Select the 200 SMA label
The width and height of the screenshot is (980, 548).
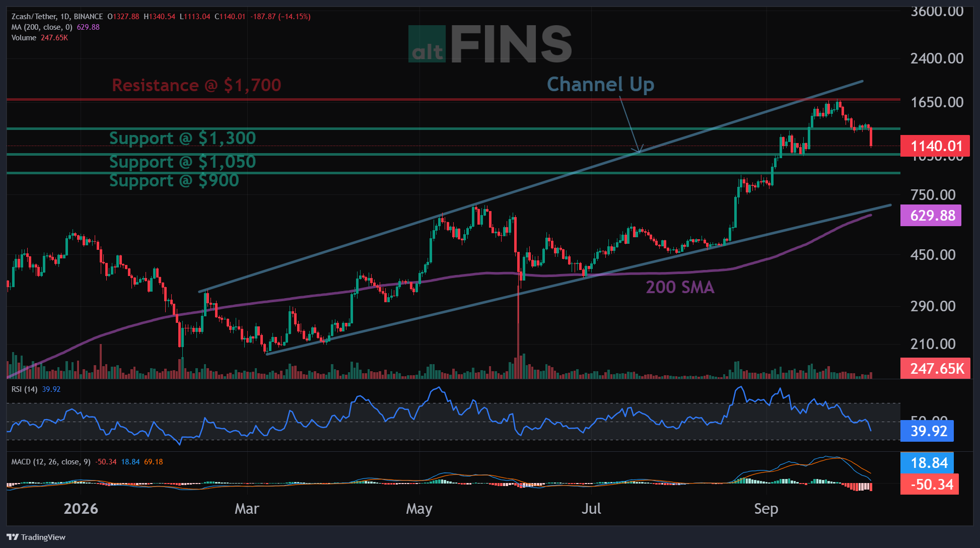680,287
